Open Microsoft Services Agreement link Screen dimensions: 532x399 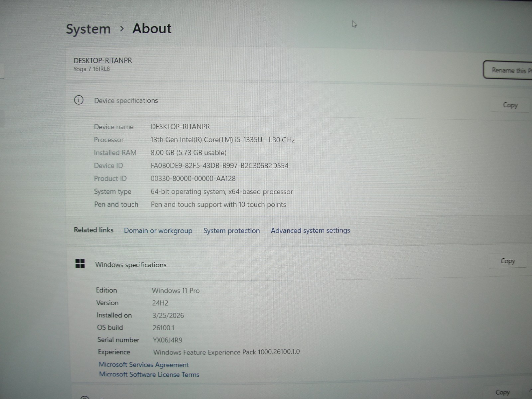coord(144,365)
